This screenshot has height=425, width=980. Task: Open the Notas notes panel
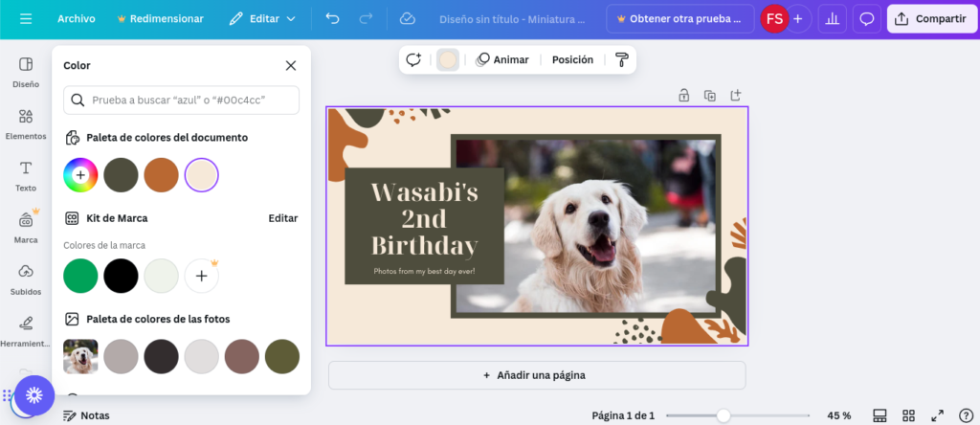click(x=86, y=415)
